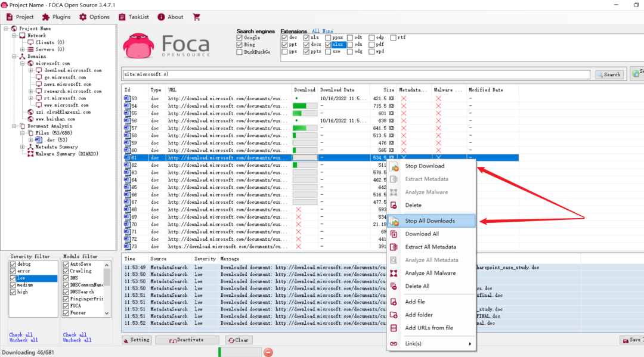
Task: Click the malware X mark for row 56
Action: [x=438, y=120]
